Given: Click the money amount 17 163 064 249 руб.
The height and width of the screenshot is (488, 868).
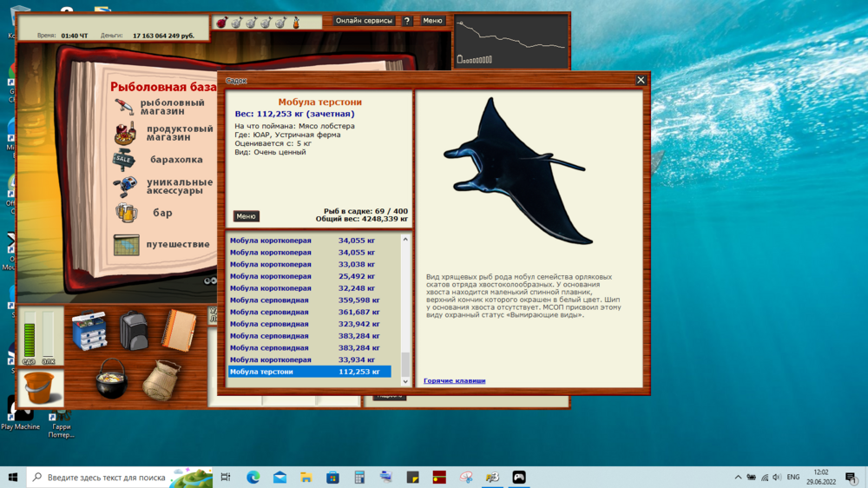Looking at the screenshot, I should coord(163,36).
